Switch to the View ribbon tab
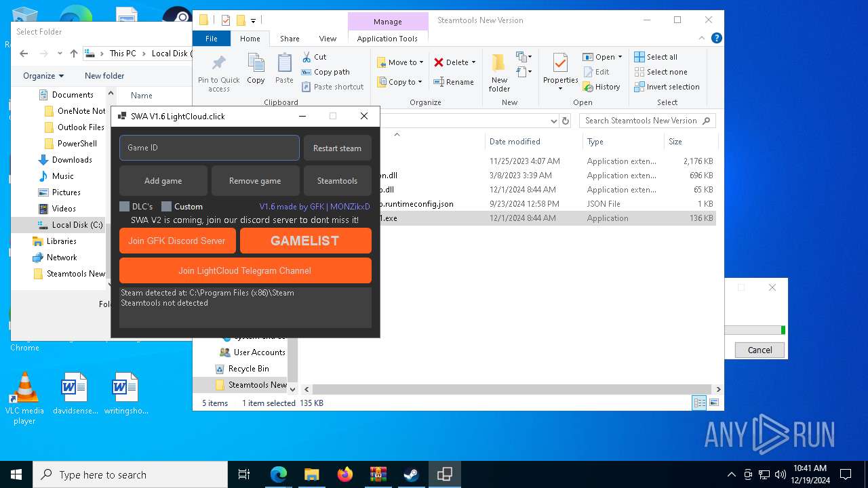The height and width of the screenshot is (488, 868). pos(328,39)
